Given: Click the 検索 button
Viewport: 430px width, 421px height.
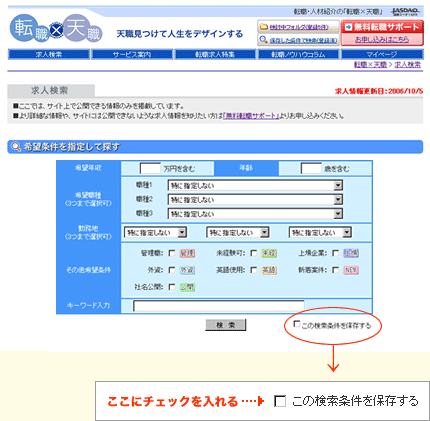Looking at the screenshot, I should coord(226,325).
